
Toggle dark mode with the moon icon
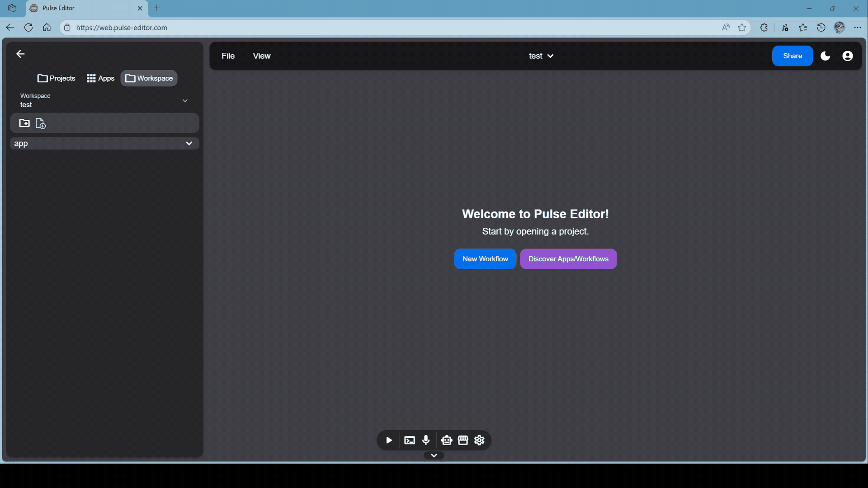click(826, 56)
